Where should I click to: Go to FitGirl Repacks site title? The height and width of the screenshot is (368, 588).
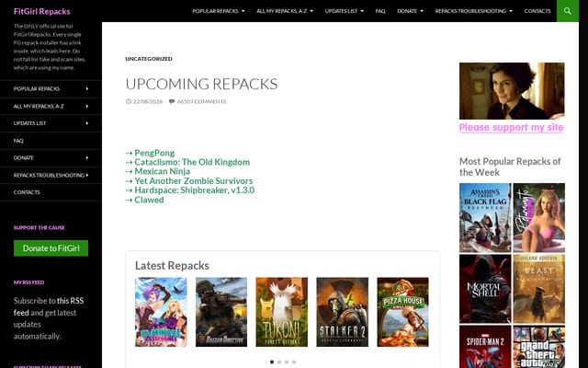point(41,11)
